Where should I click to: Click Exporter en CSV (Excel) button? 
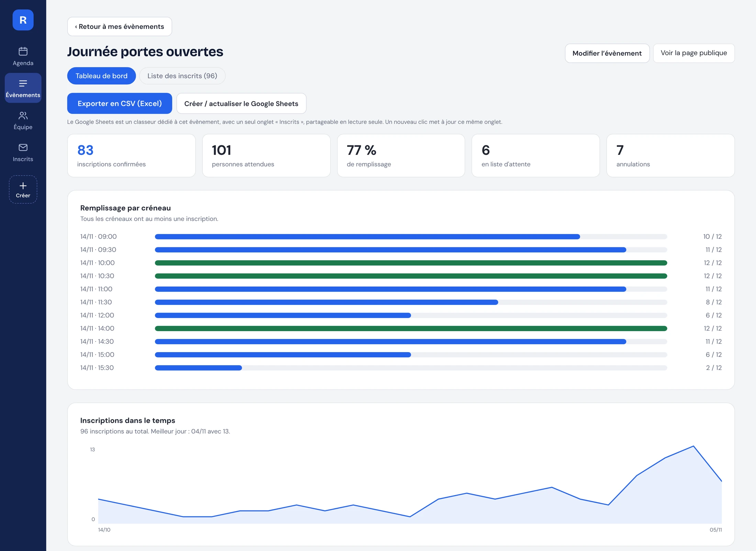[x=120, y=103]
